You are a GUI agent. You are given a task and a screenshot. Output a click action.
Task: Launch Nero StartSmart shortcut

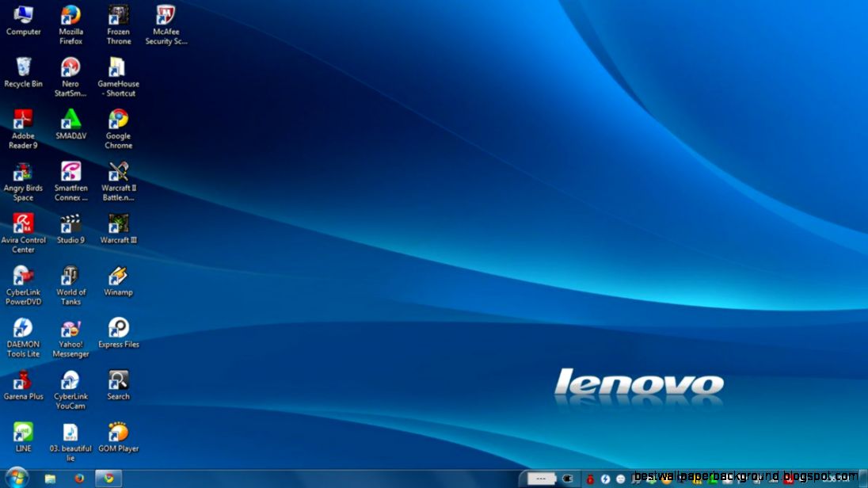(x=70, y=78)
